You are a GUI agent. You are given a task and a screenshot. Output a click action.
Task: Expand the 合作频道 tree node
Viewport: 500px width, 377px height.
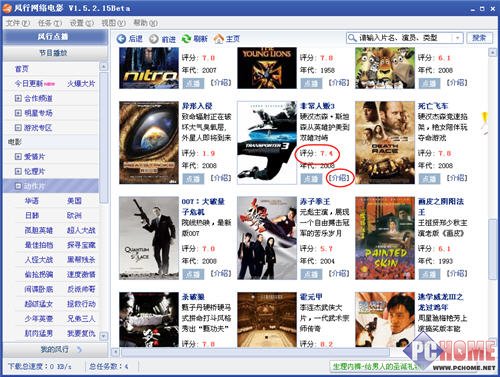pyautogui.click(x=18, y=98)
